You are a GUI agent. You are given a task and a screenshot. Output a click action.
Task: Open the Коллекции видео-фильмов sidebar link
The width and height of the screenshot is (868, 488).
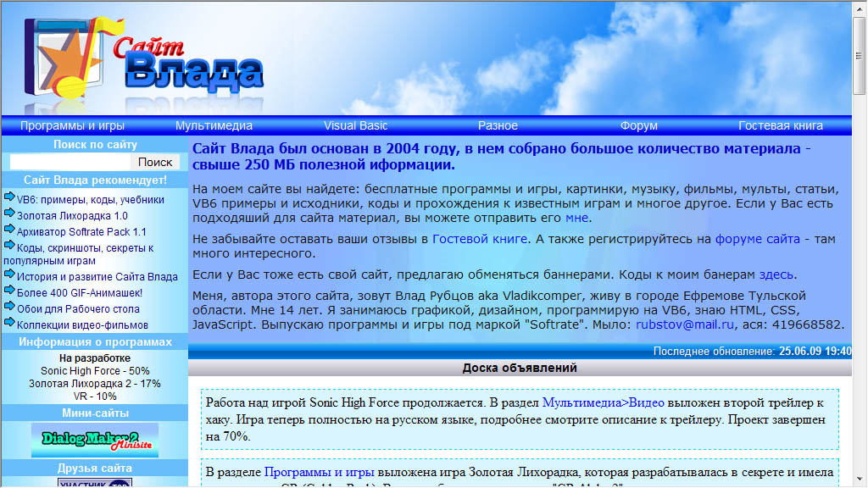pos(82,324)
